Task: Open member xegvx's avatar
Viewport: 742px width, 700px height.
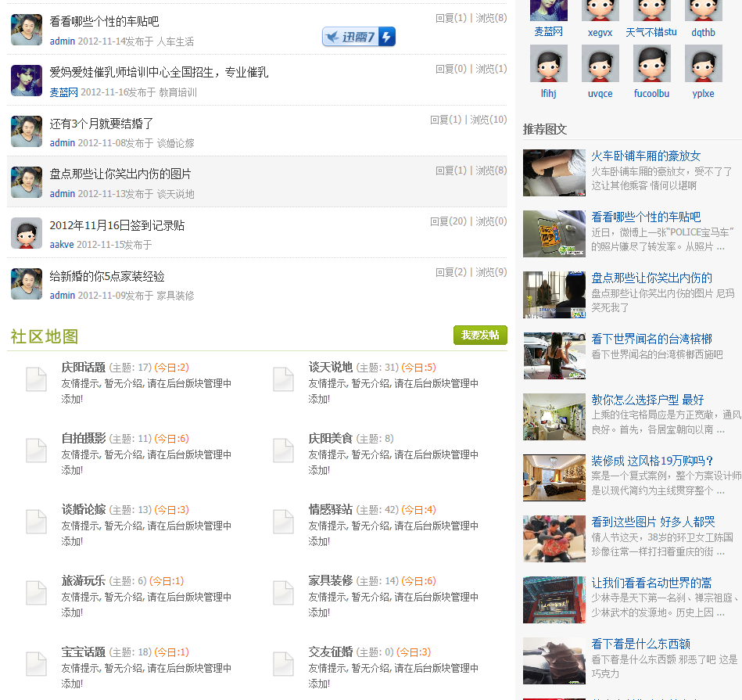Action: click(600, 12)
